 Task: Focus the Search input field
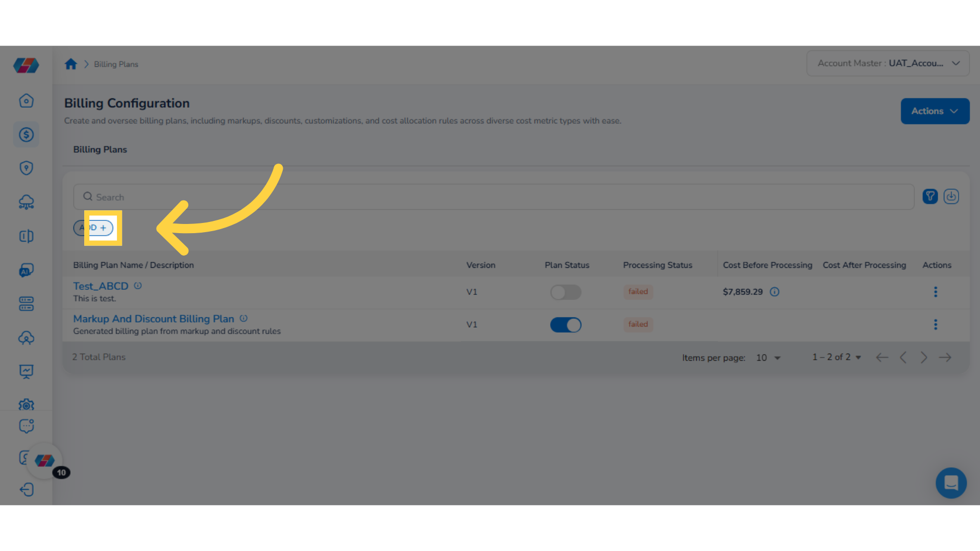(494, 197)
